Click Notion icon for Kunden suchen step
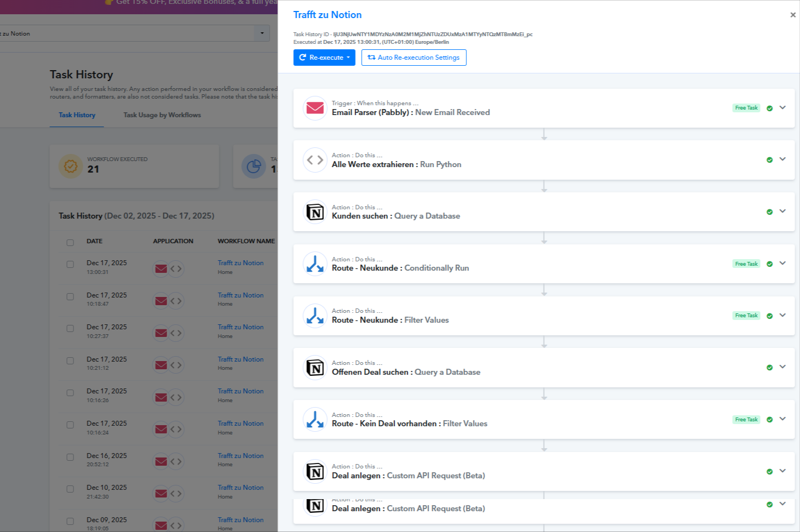The image size is (800, 532). pos(315,212)
